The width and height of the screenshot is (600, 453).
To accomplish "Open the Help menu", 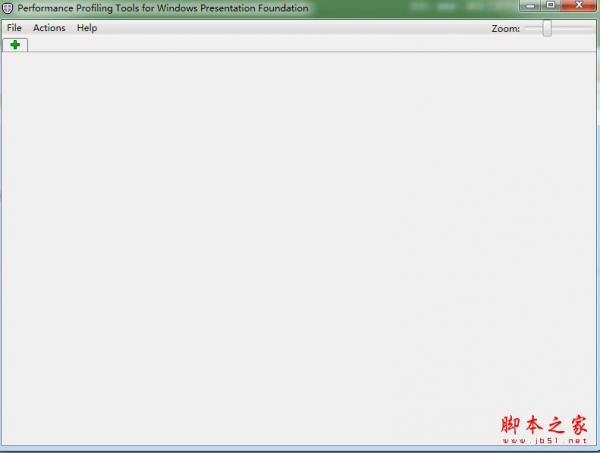I will pyautogui.click(x=87, y=28).
